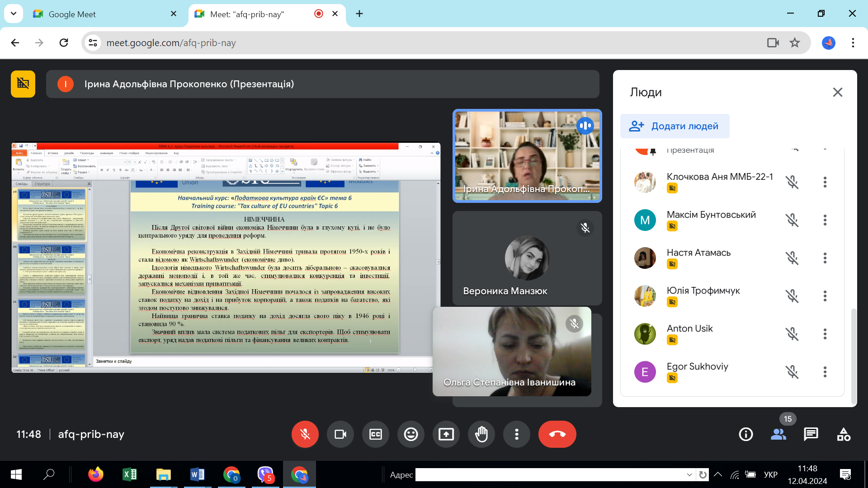Enable closed captions
868x488 pixels.
376,434
